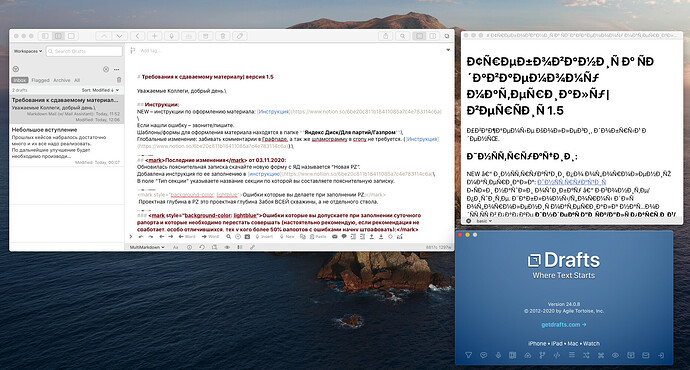The height and width of the screenshot is (370, 690).
Task: Click the New dictation action in the action bar
Action: (288, 237)
